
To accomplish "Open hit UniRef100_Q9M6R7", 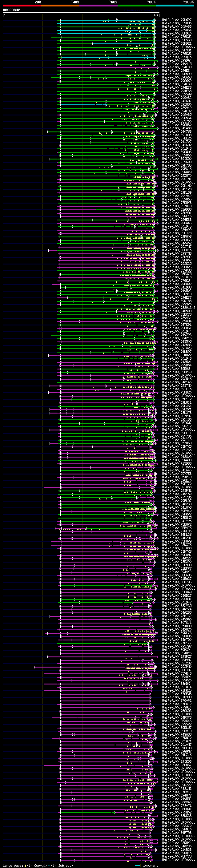I will point(177,20).
